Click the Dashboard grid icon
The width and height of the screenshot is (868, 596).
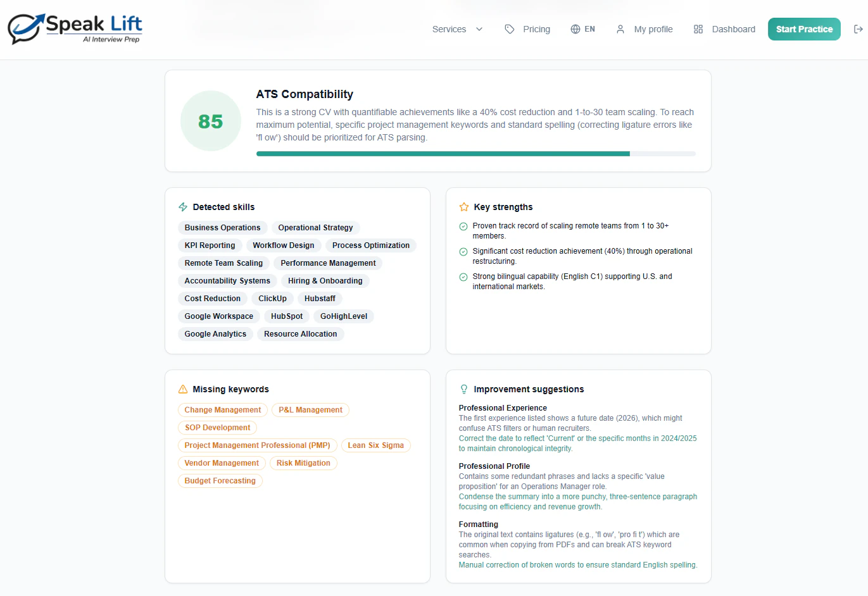698,29
